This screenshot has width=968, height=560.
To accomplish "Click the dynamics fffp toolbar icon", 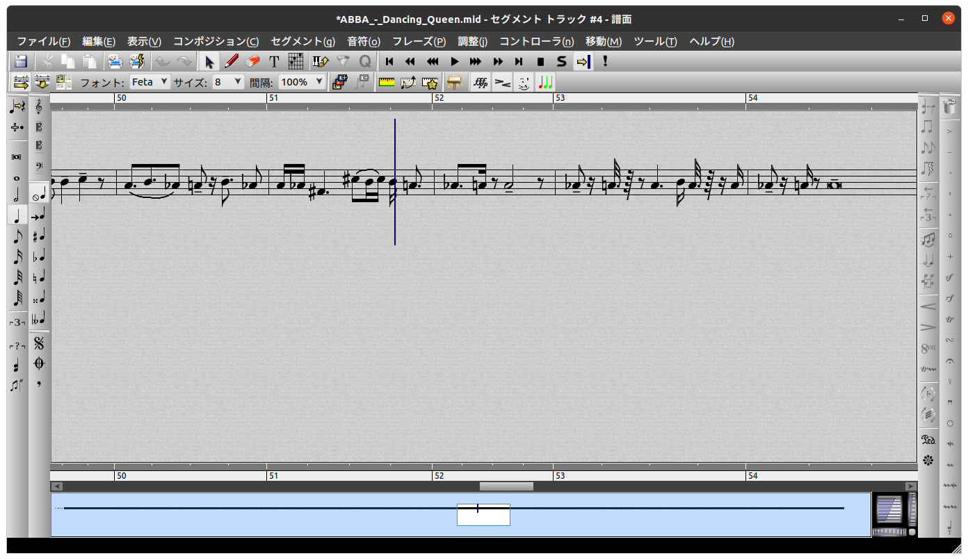I will 480,82.
